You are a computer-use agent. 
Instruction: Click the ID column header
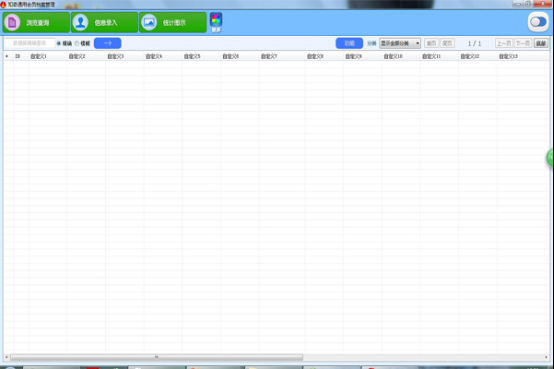[18, 56]
